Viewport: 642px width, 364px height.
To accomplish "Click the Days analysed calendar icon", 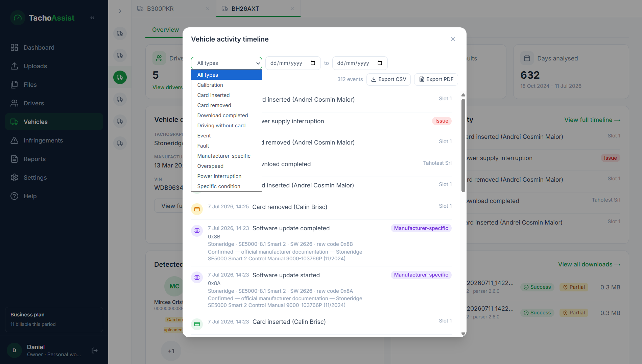I will (x=527, y=58).
